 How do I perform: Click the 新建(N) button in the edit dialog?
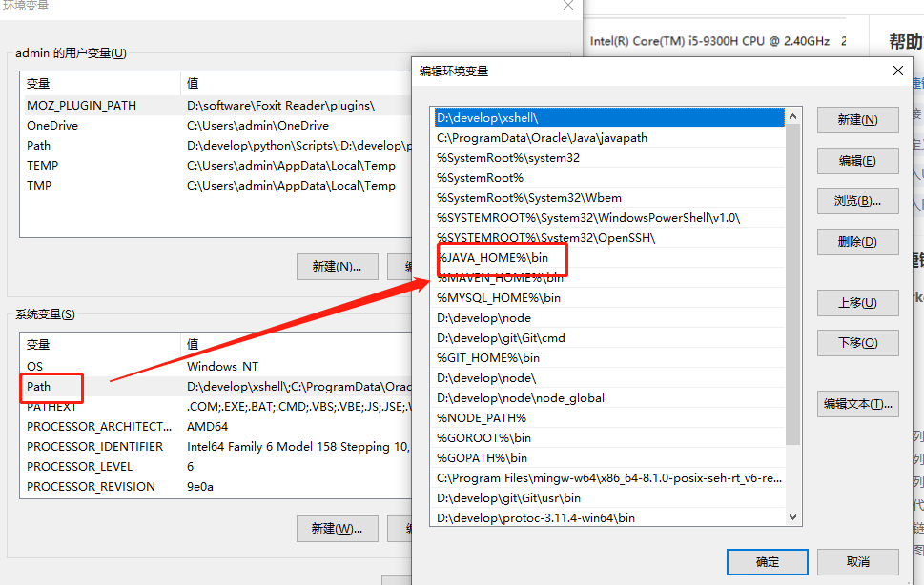pos(857,120)
